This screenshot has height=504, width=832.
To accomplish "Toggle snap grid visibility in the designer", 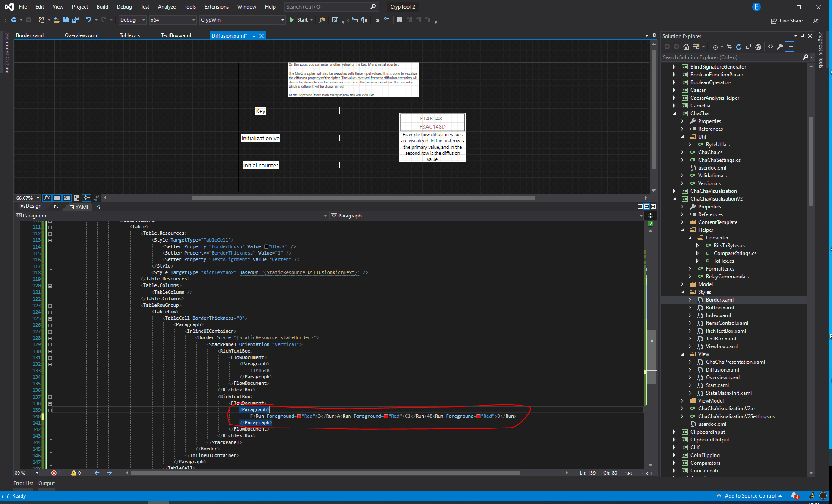I will click(57, 198).
